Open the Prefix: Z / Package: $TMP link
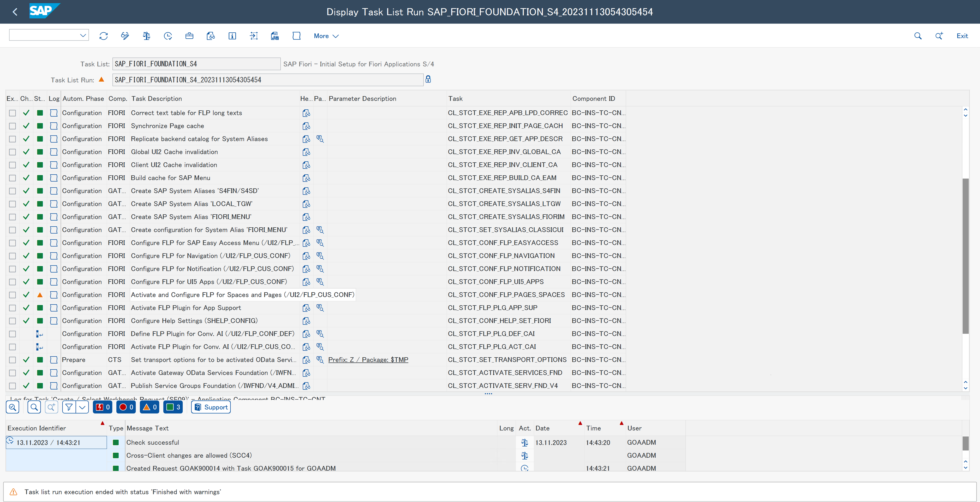The width and height of the screenshot is (980, 502). pos(368,360)
